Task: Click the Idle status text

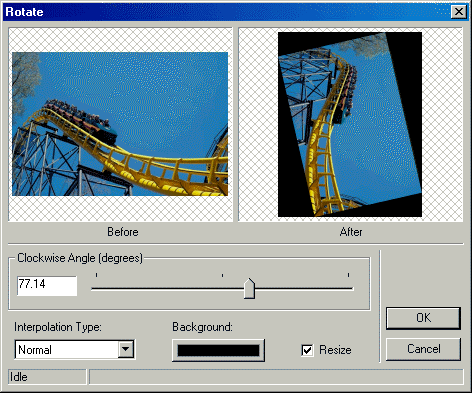Action: tap(19, 377)
